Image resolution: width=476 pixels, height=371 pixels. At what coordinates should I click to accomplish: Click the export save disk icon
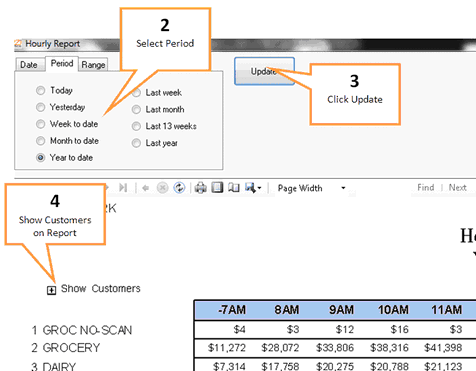click(250, 188)
